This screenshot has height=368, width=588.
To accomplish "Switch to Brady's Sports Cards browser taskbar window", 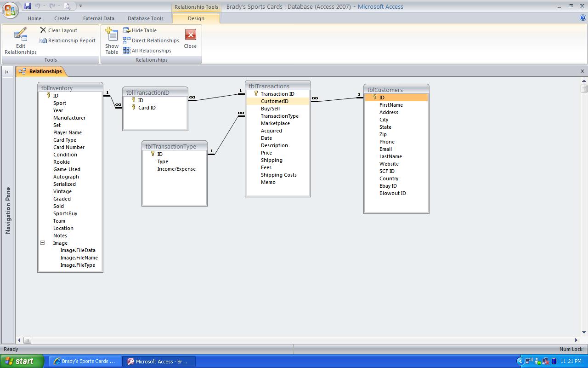I will pyautogui.click(x=85, y=362).
